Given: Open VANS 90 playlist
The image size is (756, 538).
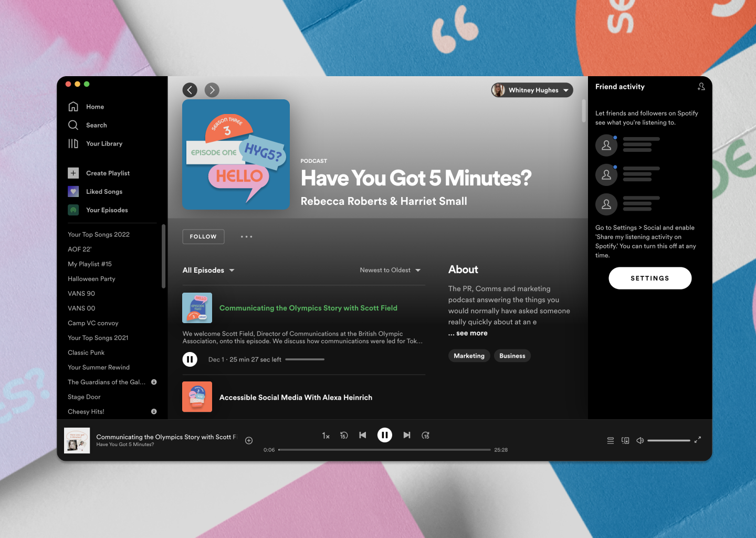Looking at the screenshot, I should point(81,293).
